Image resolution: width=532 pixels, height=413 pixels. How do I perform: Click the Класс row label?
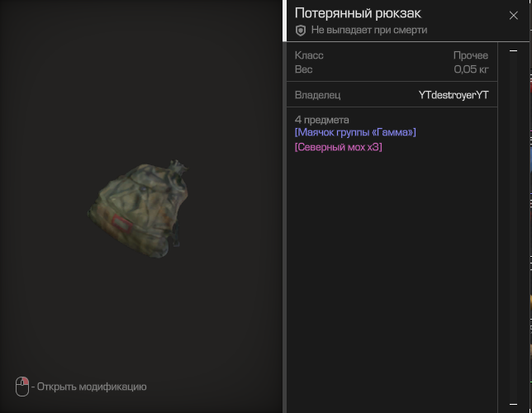(309, 55)
